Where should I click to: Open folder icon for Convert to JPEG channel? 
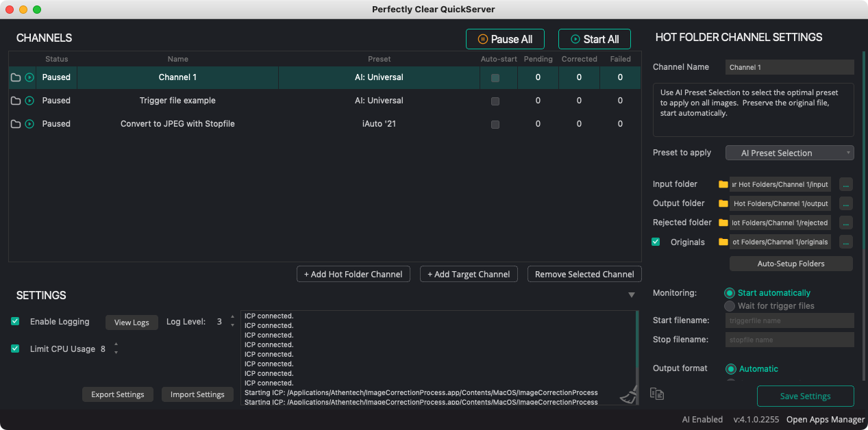pos(16,124)
